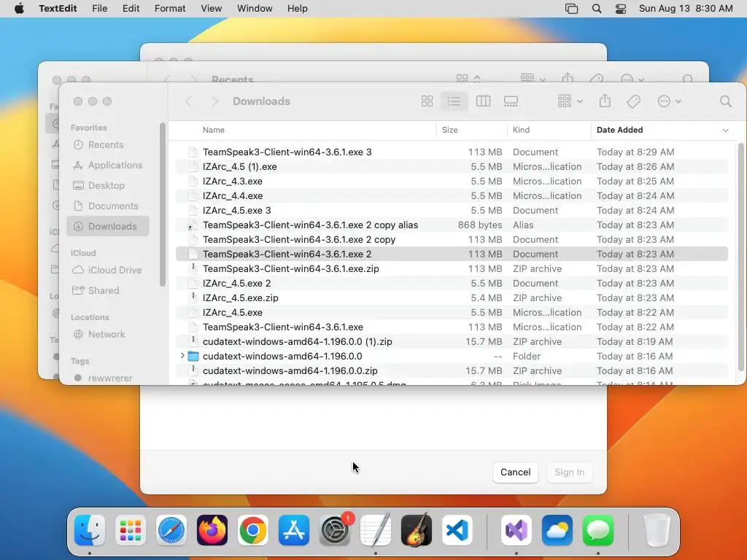
Task: Select list view in Downloads toolbar
Action: [x=454, y=101]
